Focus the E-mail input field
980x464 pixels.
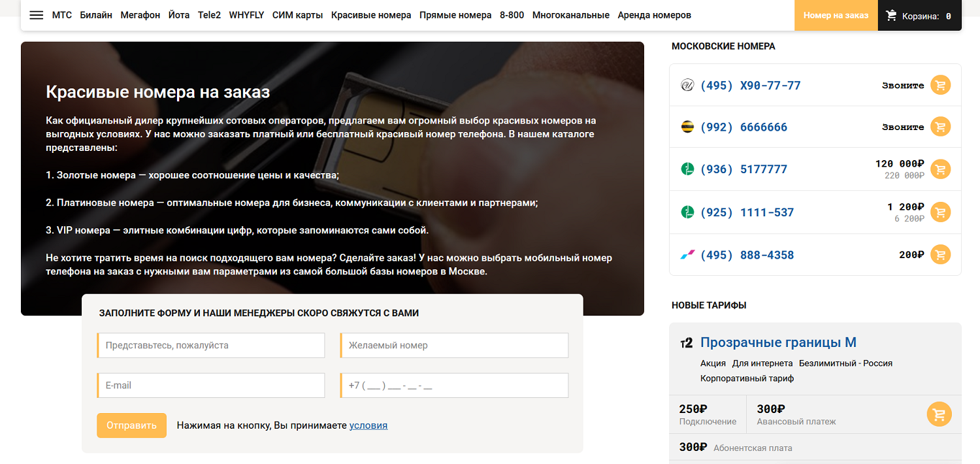click(211, 386)
